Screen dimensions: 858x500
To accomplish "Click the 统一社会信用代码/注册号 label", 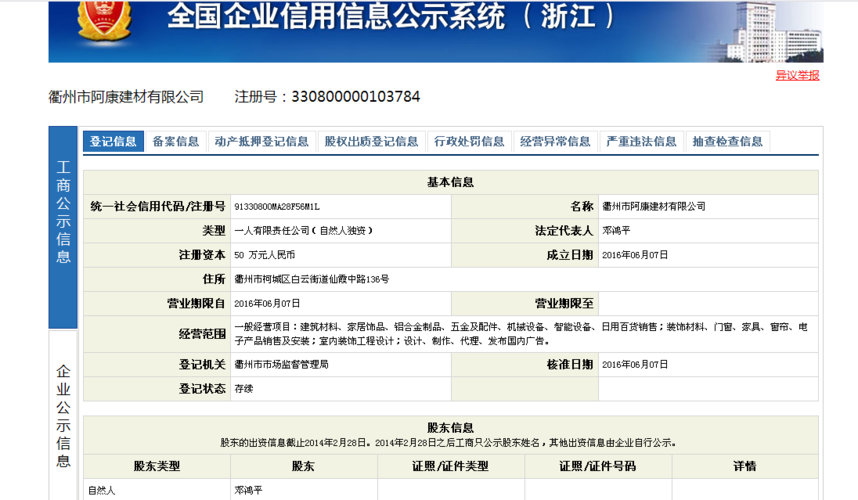I will point(158,207).
